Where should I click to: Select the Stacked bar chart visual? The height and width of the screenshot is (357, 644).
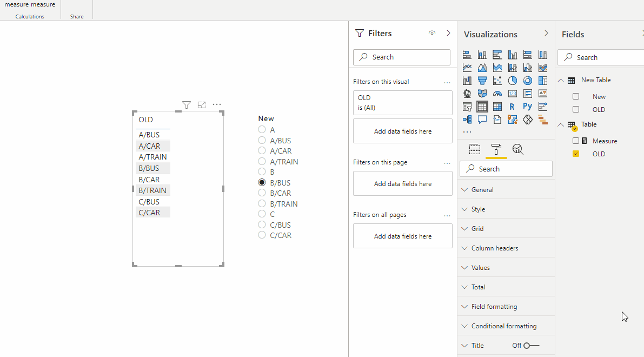tap(467, 55)
